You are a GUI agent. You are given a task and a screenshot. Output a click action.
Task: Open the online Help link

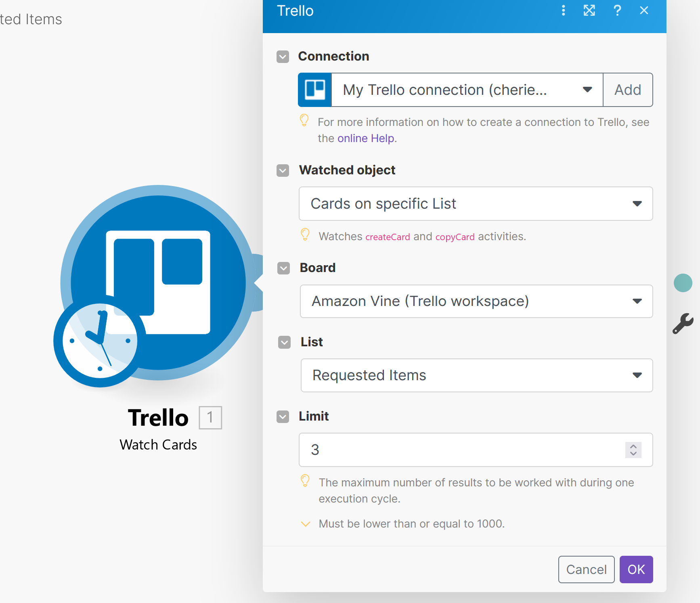point(366,138)
